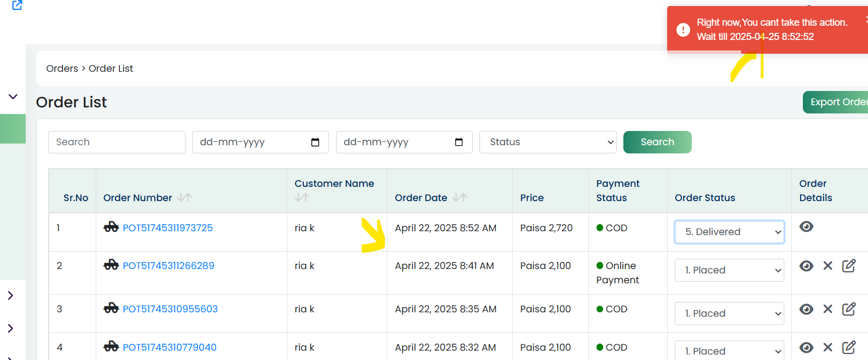Click the 'Online Payment' status text
The image size is (868, 360).
coord(617,273)
